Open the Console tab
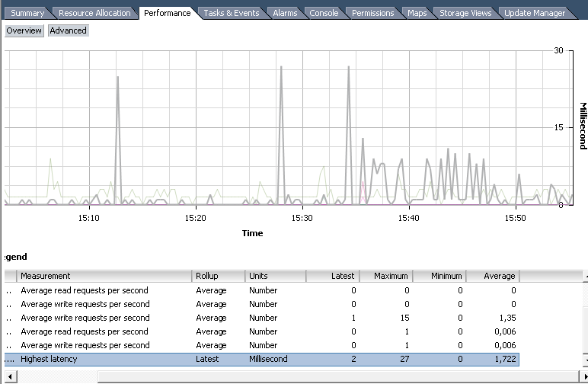The height and width of the screenshot is (384, 588). 324,13
